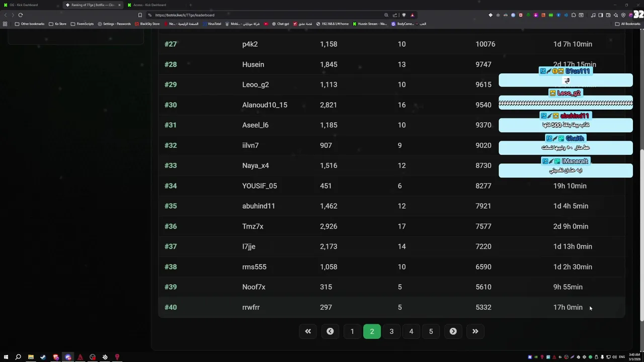The image size is (644, 362).
Task: Open the VirusTotal bookmark
Action: click(x=211, y=24)
